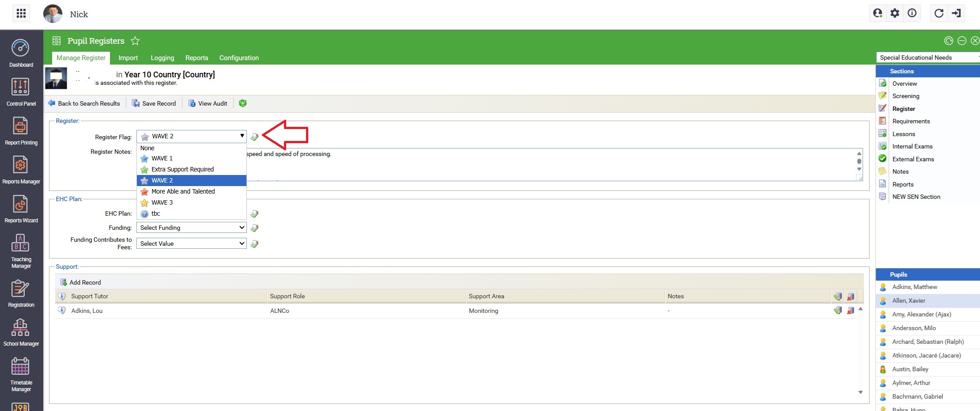Open the Dashboard from the sidebar

click(21, 53)
